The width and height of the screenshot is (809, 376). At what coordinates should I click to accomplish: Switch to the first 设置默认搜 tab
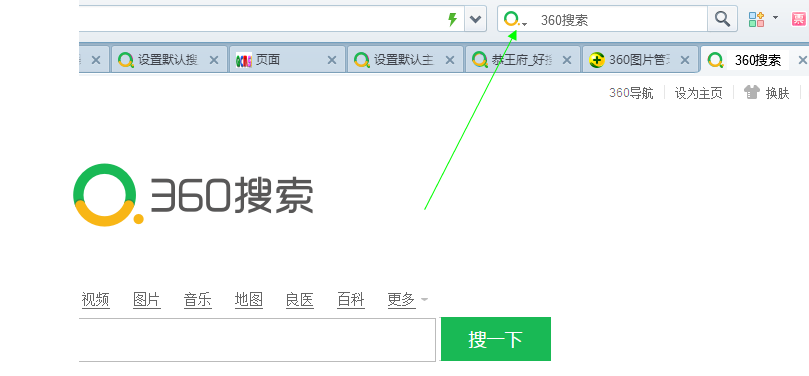click(x=168, y=60)
